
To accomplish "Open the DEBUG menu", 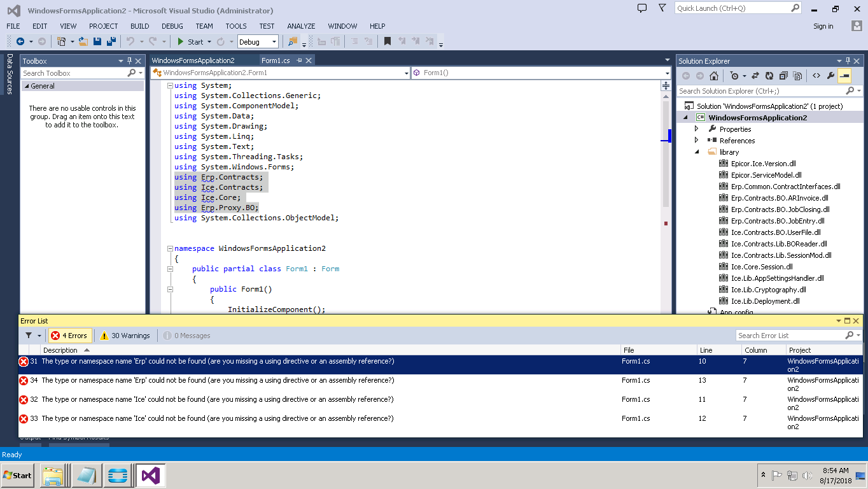I will (172, 26).
